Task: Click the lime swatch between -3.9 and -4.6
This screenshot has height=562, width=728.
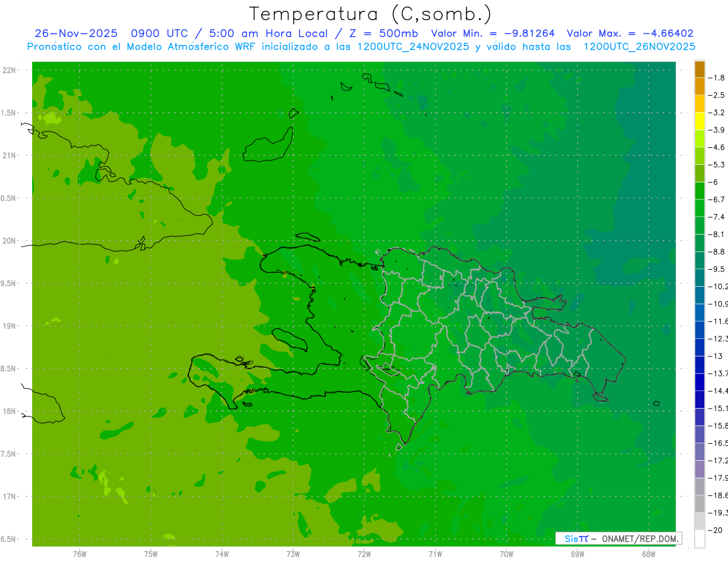Action: tap(699, 138)
